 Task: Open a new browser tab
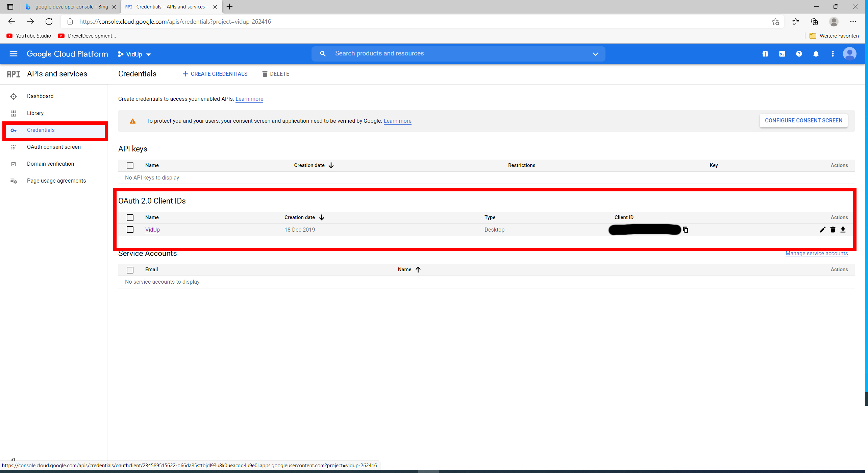click(x=230, y=7)
